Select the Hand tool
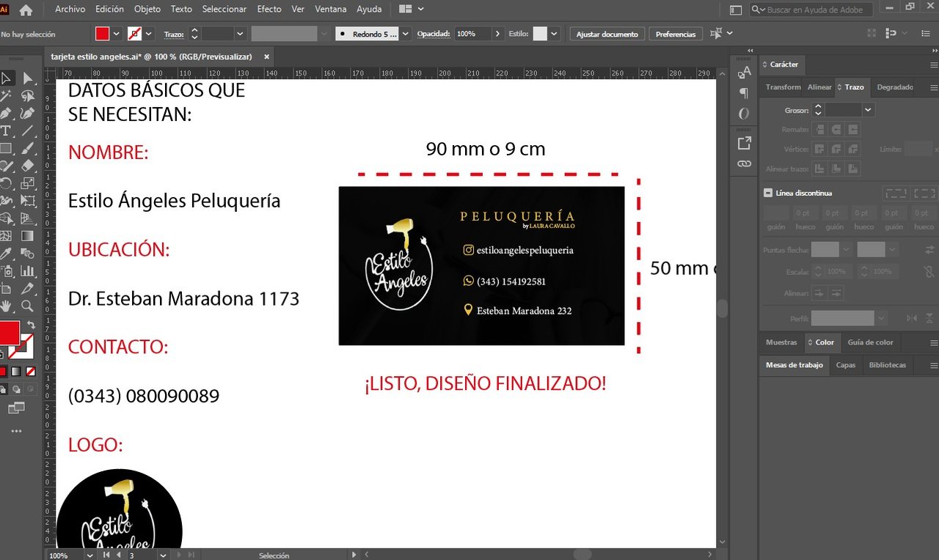 (6, 306)
